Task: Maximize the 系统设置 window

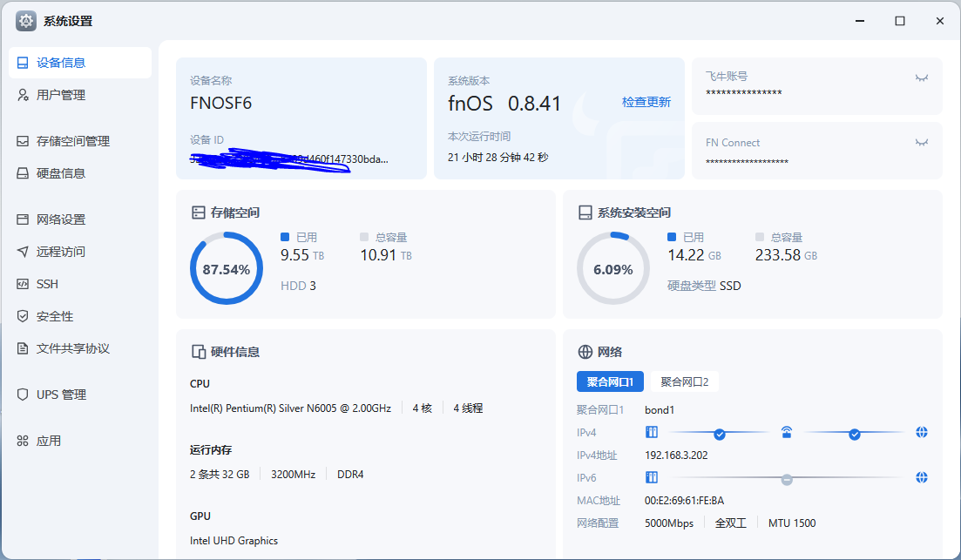Action: pos(900,21)
